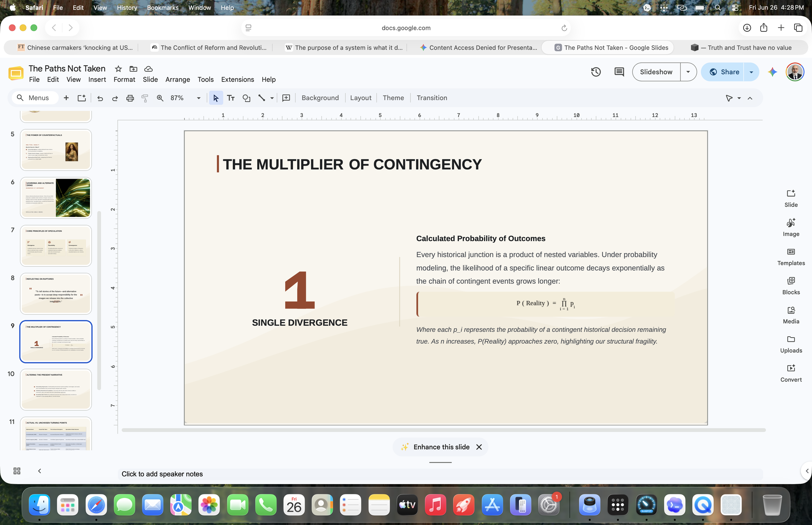This screenshot has height=525, width=812.
Task: Start the Slideshow
Action: [656, 72]
